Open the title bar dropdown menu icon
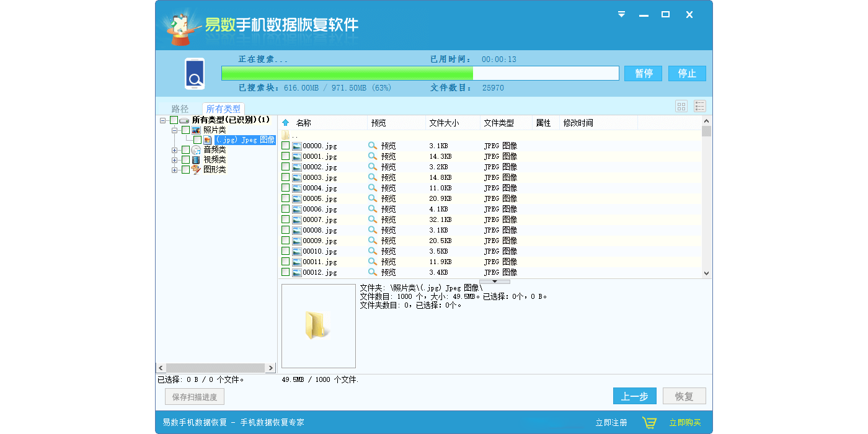The height and width of the screenshot is (434, 868). pyautogui.click(x=621, y=15)
